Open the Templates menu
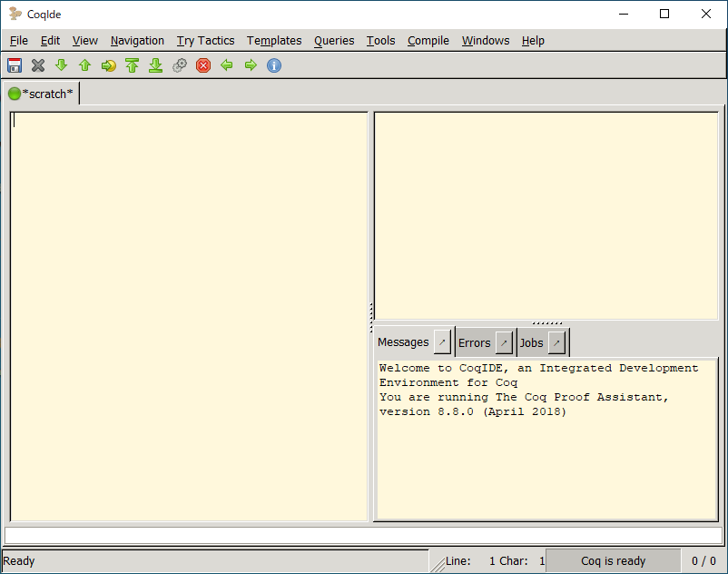This screenshot has height=574, width=728. point(274,40)
